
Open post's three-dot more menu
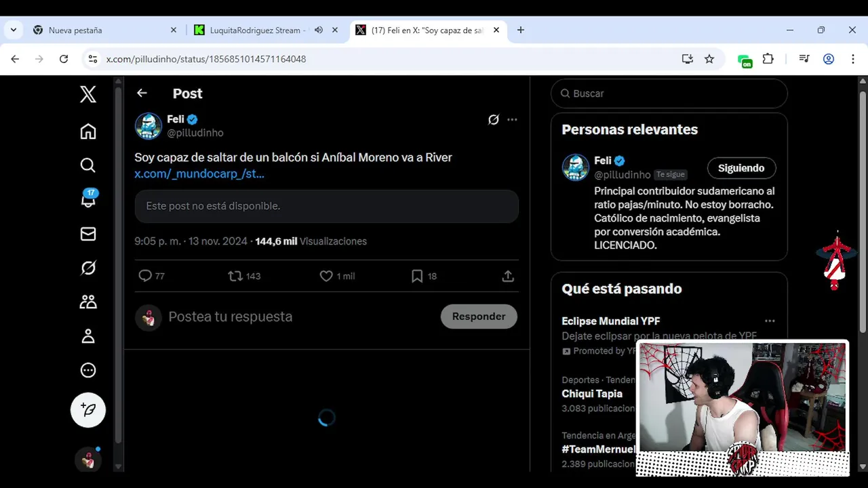(x=512, y=119)
